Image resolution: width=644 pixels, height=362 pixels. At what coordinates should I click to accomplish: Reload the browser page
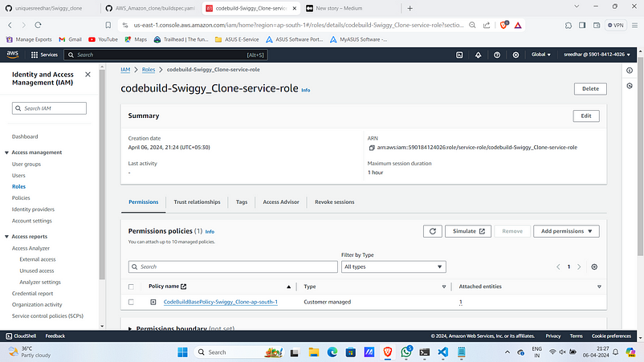(39, 25)
